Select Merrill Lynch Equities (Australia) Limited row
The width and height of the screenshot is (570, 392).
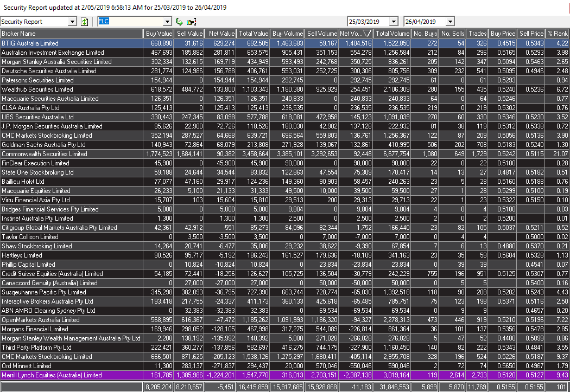(284, 375)
